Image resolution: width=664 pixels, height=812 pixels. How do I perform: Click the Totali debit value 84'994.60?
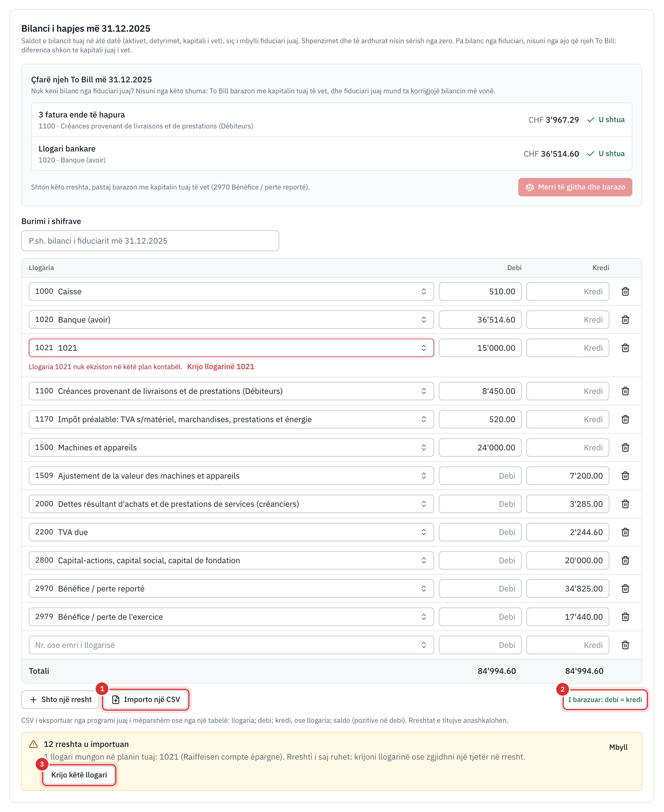pos(496,671)
